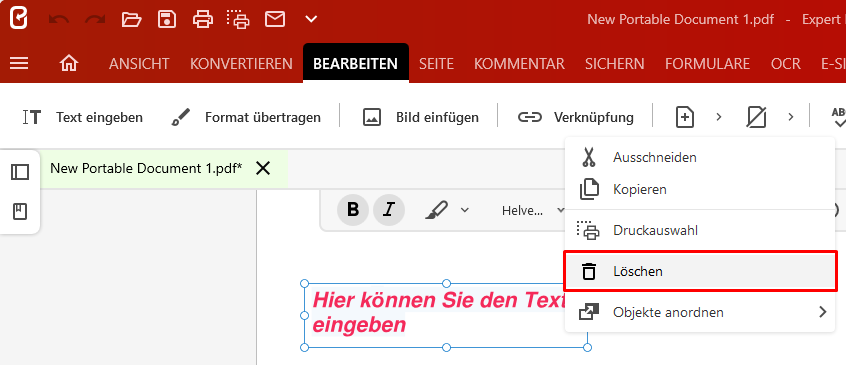The height and width of the screenshot is (365, 846).
Task: Open text color dropdown arrow
Action: point(465,210)
